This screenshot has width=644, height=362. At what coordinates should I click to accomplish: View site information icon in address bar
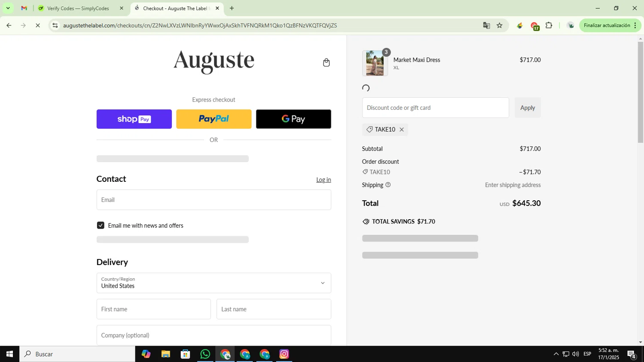55,25
